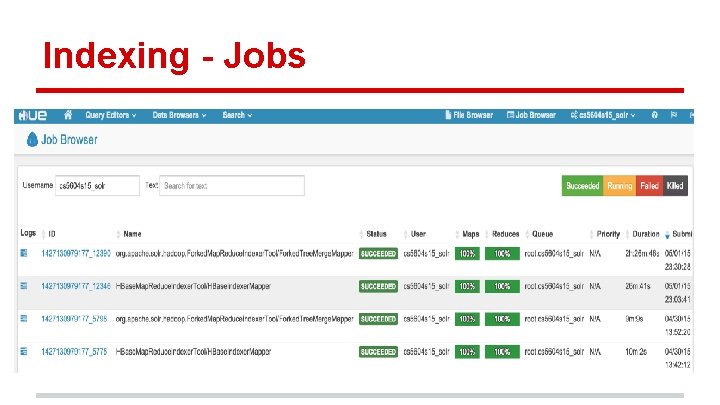Sort jobs by Queue column
Viewport: 720px width, 405px height.
point(542,234)
